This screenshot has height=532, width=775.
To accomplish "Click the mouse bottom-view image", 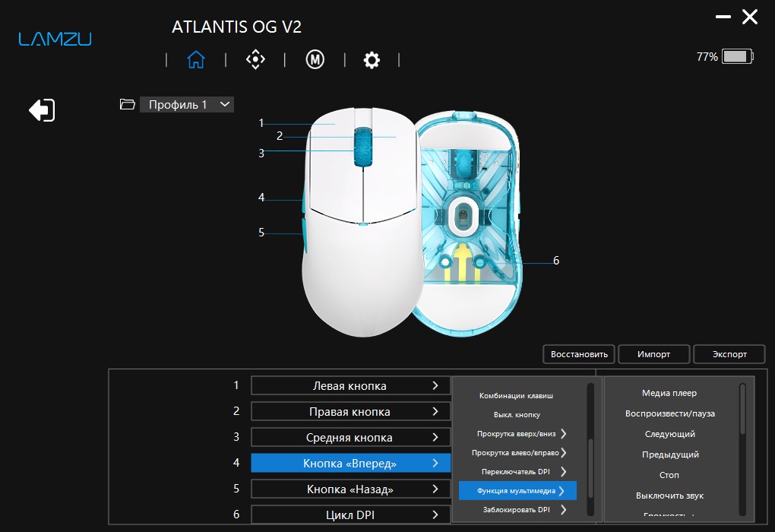I will pyautogui.click(x=467, y=223).
